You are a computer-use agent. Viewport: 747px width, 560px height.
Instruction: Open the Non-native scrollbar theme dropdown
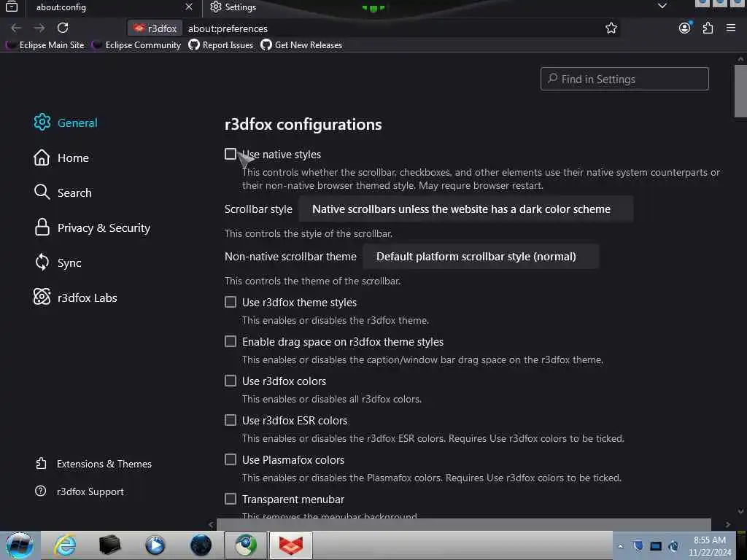(x=481, y=257)
